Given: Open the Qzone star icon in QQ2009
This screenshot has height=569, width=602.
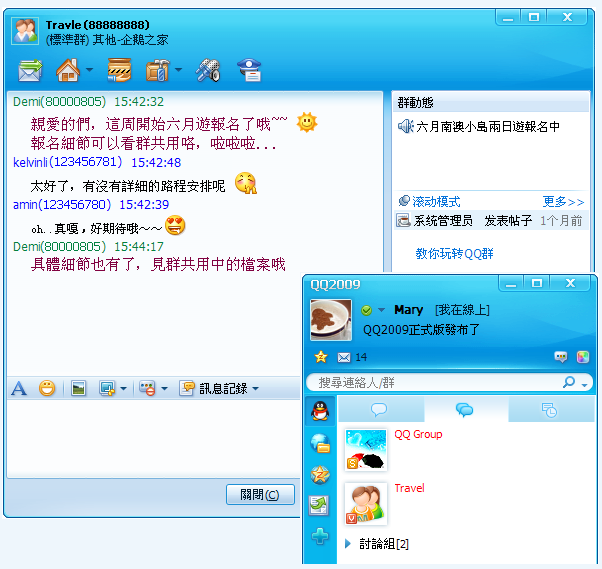Looking at the screenshot, I should click(x=321, y=357).
